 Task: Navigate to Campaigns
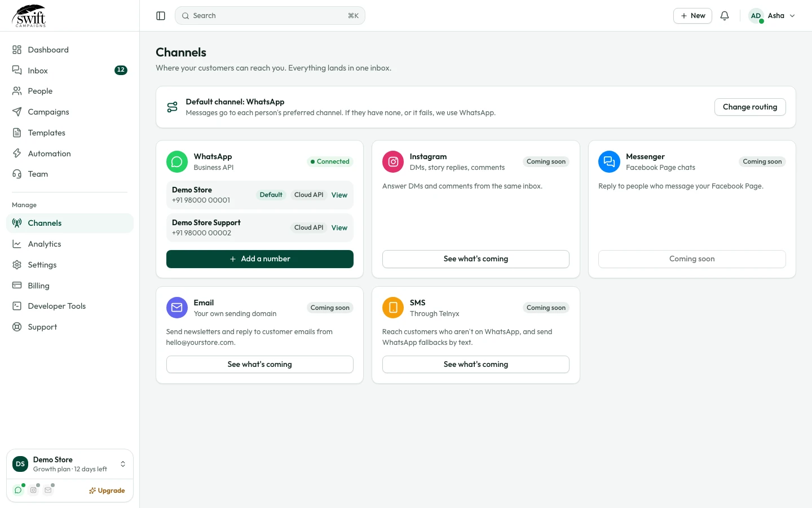70,112
